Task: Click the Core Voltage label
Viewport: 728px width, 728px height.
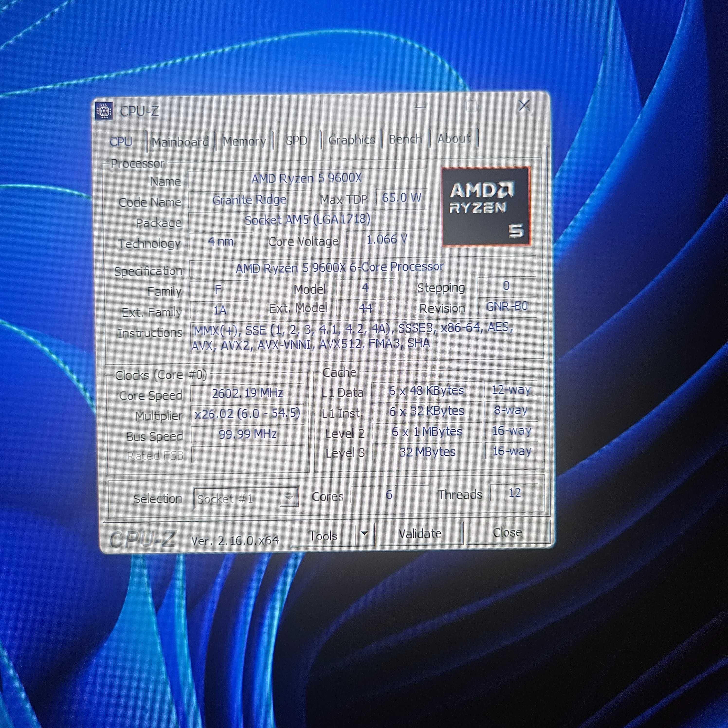Action: point(303,242)
